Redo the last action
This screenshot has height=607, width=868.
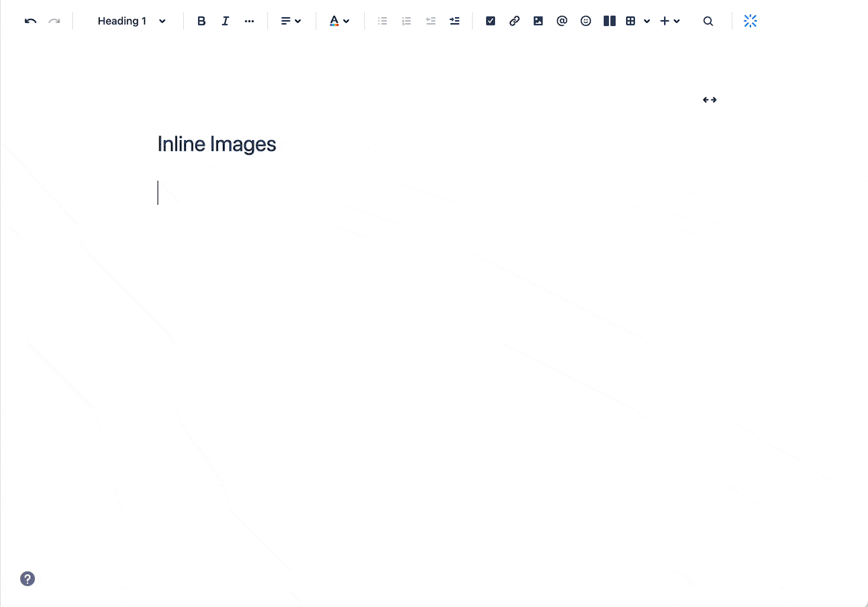[x=54, y=21]
